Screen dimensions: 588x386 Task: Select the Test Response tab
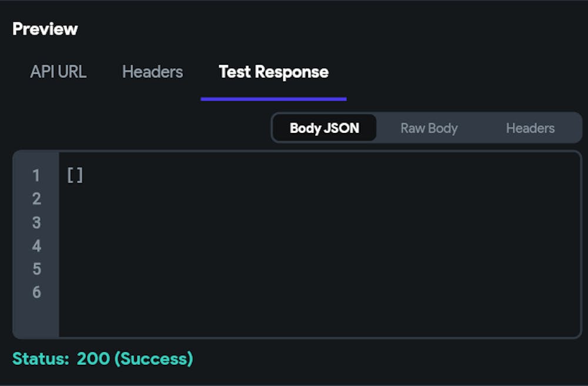pyautogui.click(x=273, y=72)
